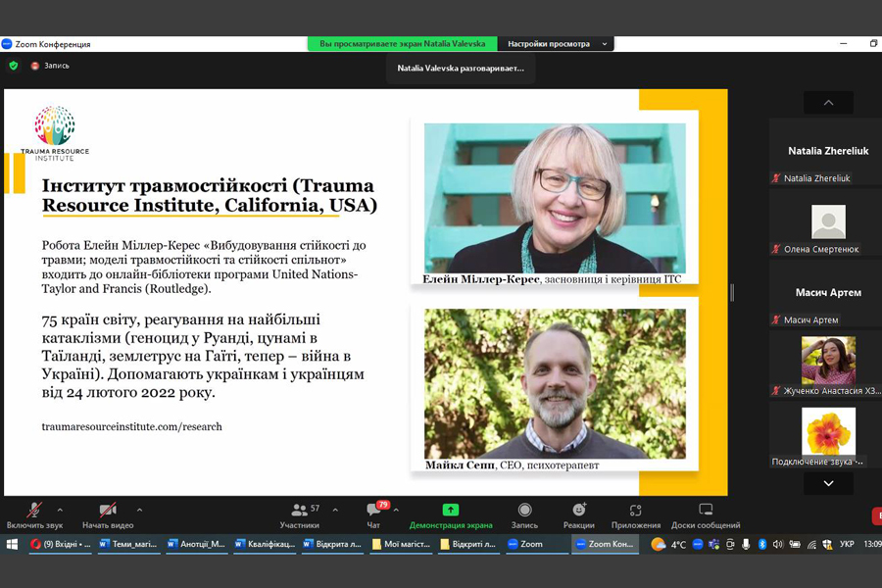882x588 pixels.
Task: Open Приложения apps panel
Action: (x=636, y=515)
